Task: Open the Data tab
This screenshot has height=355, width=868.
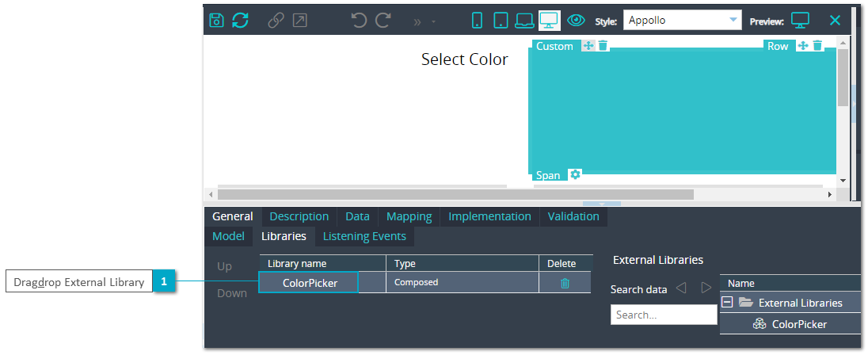Action: click(x=357, y=216)
